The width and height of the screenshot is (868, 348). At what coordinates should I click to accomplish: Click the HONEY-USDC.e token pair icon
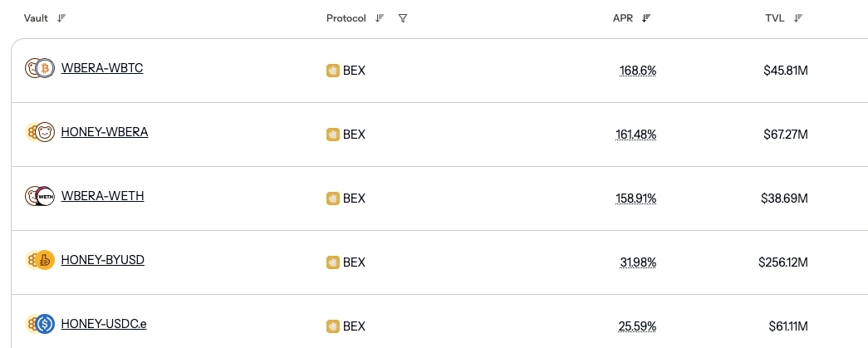39,324
